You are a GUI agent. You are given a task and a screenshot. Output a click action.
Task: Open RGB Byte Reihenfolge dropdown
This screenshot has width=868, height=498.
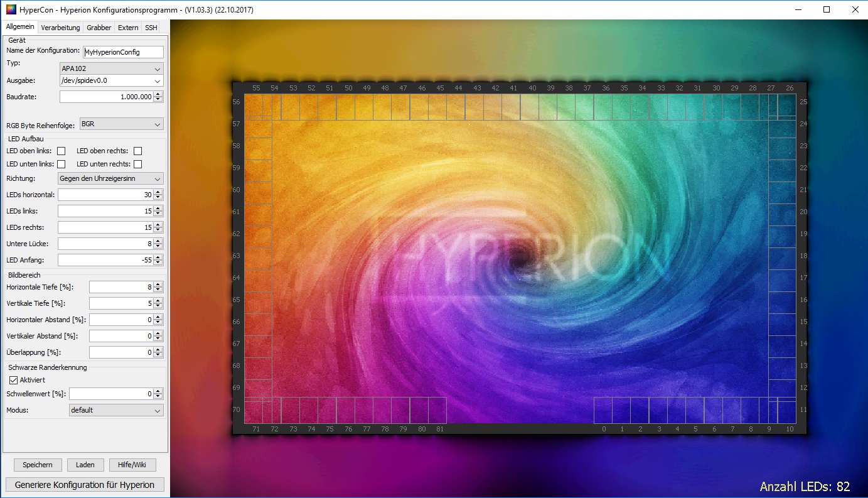point(121,124)
